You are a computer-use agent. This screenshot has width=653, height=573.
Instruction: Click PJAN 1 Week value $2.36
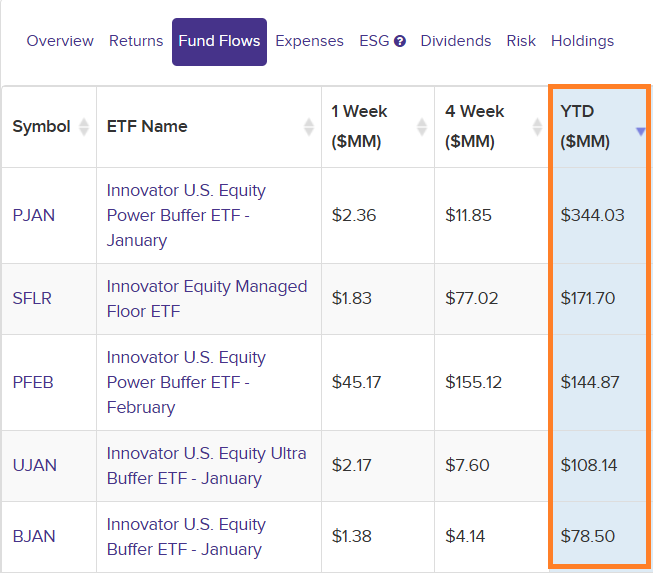tap(354, 215)
